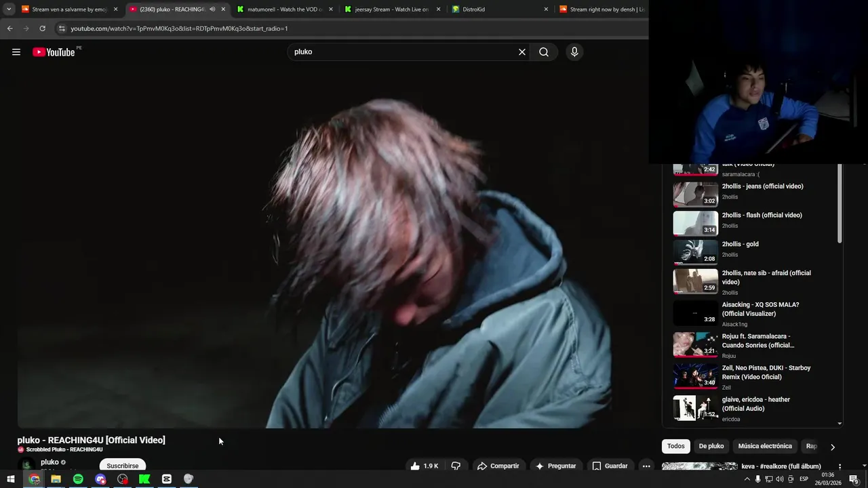Open Aisacking - XQ SOS MALA? thumbnail
The height and width of the screenshot is (488, 868).
(x=695, y=313)
